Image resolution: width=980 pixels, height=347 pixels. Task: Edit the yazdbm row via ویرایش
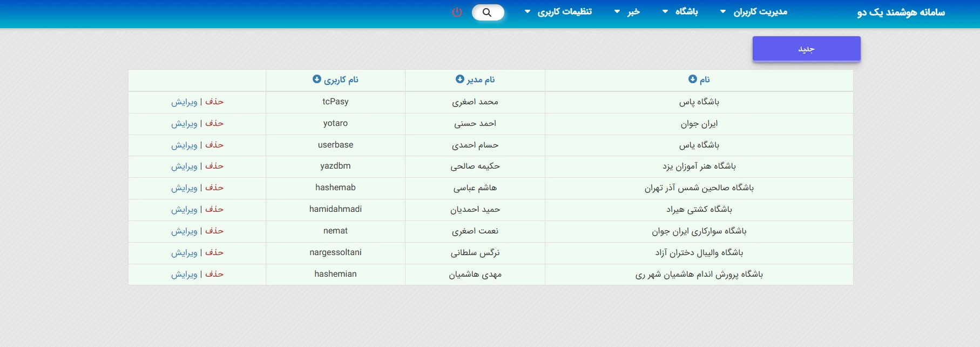tap(184, 166)
